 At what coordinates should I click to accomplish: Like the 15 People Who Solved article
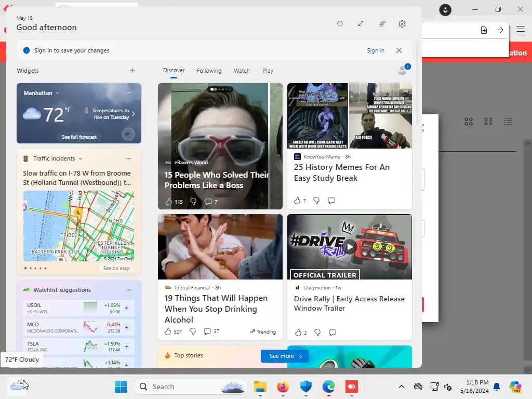pos(169,202)
